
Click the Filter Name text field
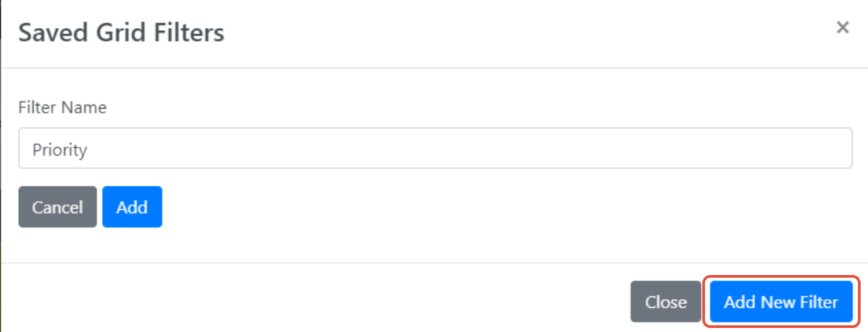(435, 149)
